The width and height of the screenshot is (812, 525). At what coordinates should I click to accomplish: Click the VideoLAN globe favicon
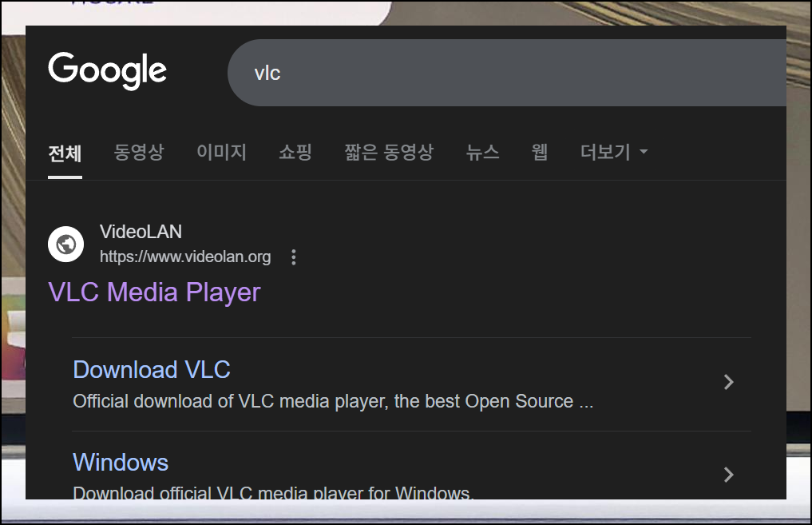(65, 244)
